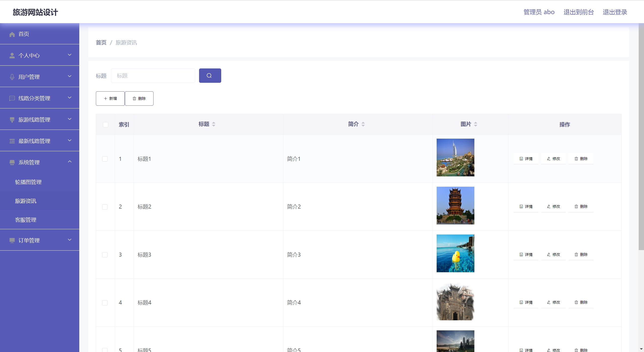Focus the 标题 search input field
This screenshot has height=352, width=644.
tap(153, 76)
